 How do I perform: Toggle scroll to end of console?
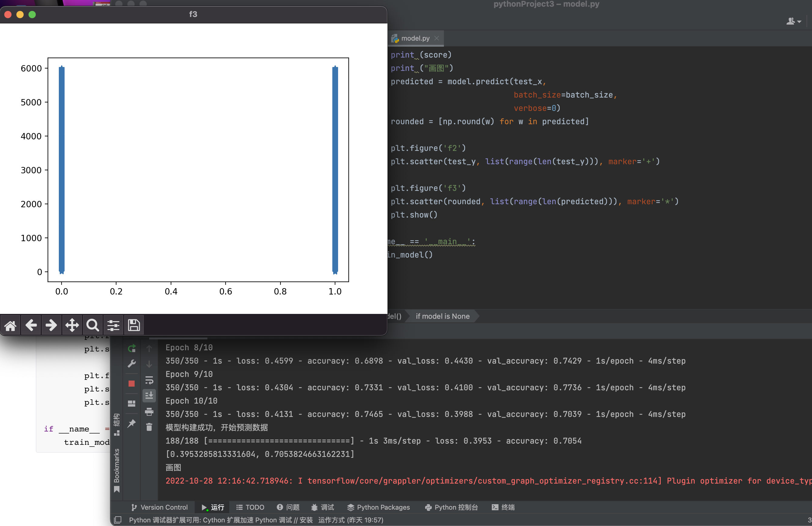[149, 396]
